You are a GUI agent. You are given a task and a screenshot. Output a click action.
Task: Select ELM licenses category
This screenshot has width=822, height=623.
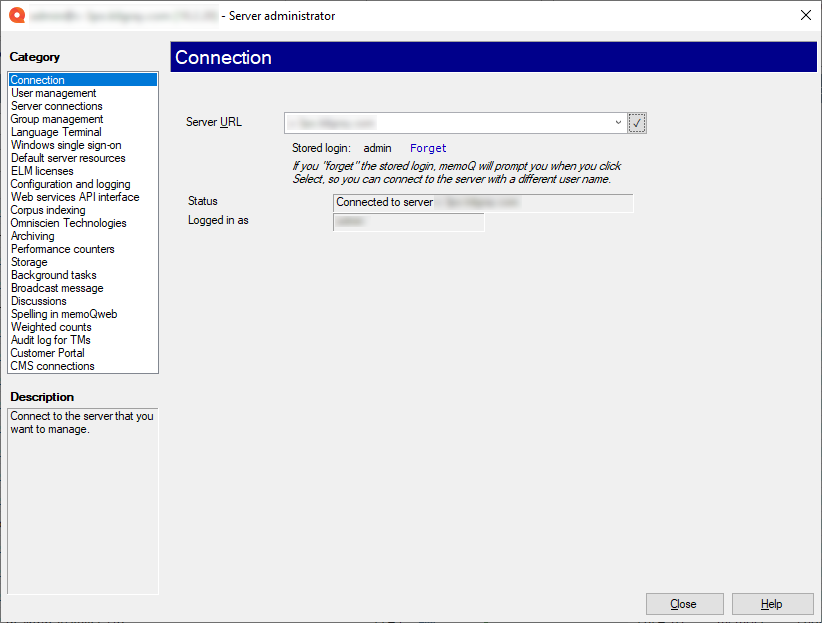click(83, 171)
